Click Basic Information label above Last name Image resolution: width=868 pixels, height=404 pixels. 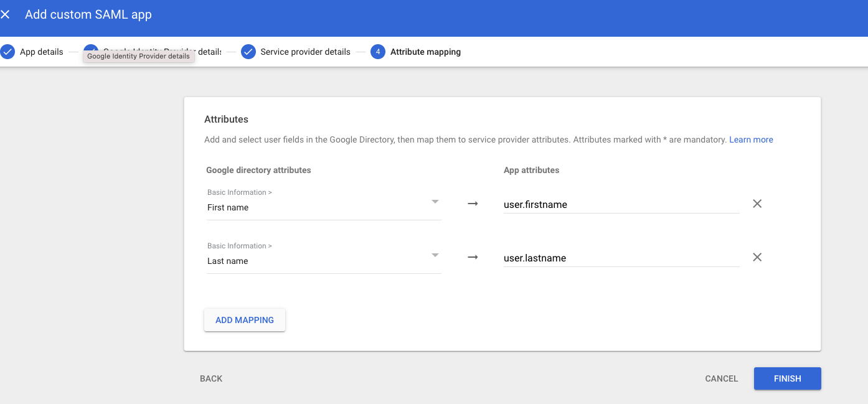click(x=240, y=246)
